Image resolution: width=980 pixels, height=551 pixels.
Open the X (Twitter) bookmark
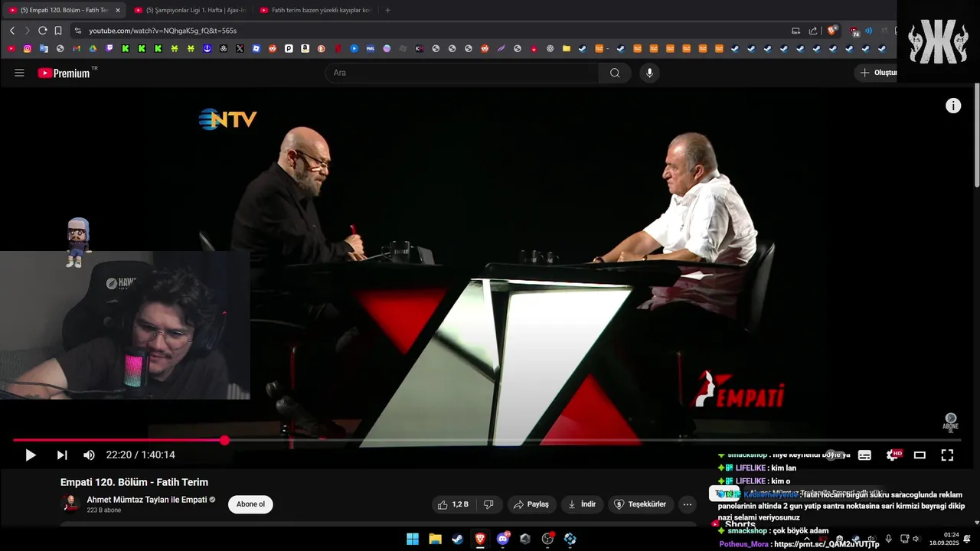tap(240, 48)
